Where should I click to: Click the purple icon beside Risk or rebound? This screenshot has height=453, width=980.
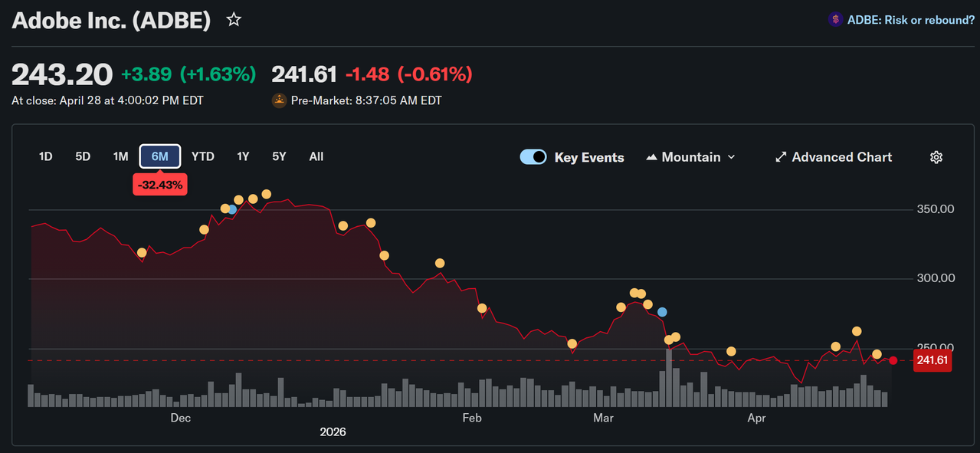pyautogui.click(x=835, y=20)
